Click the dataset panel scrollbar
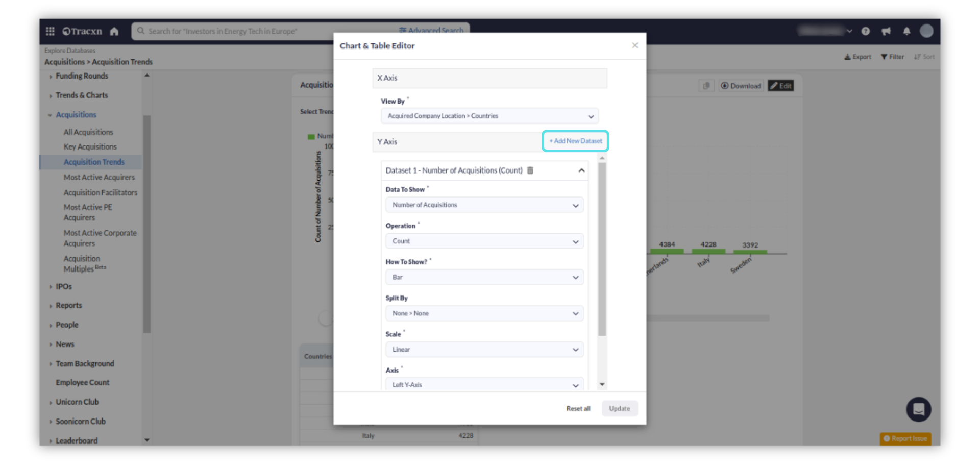Viewport: 980px width, 468px height. point(602,249)
